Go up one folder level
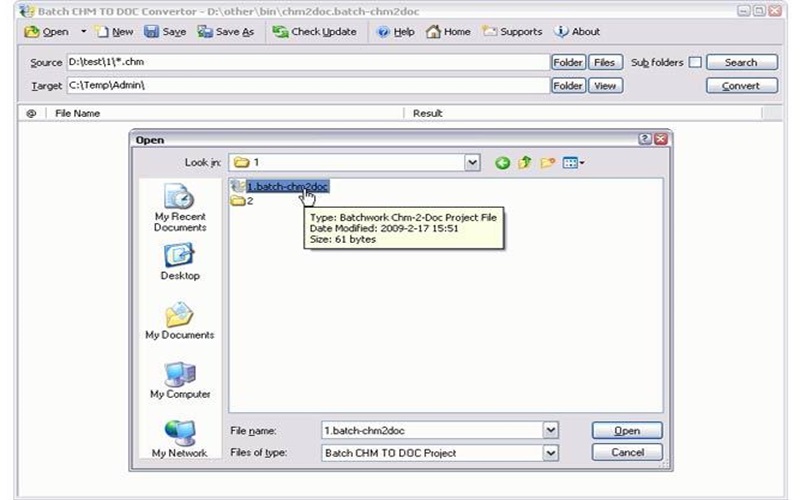800x500 pixels. [x=524, y=163]
